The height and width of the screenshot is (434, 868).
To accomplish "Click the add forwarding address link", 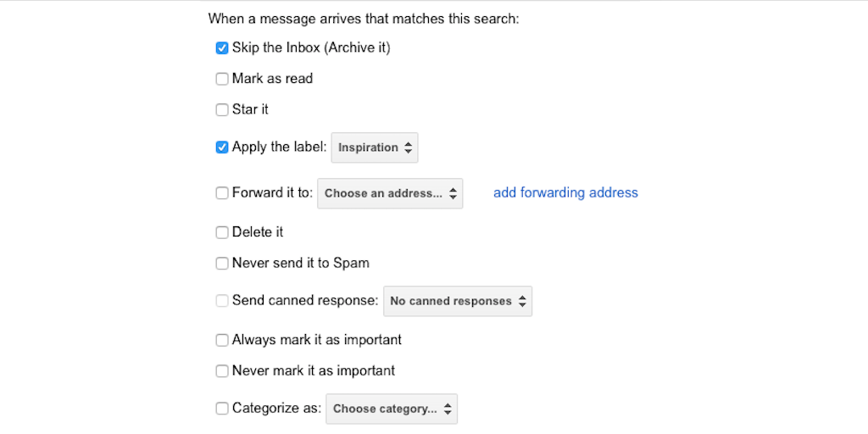I will coord(565,193).
